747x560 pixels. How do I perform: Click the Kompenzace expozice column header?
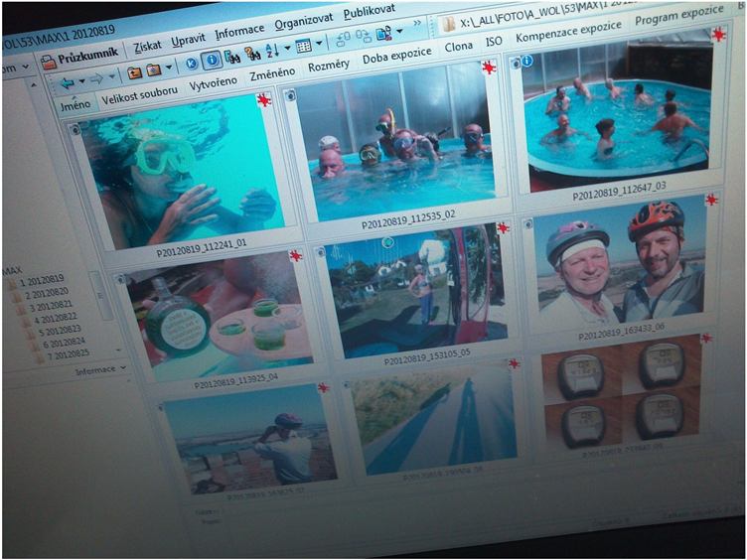(568, 31)
